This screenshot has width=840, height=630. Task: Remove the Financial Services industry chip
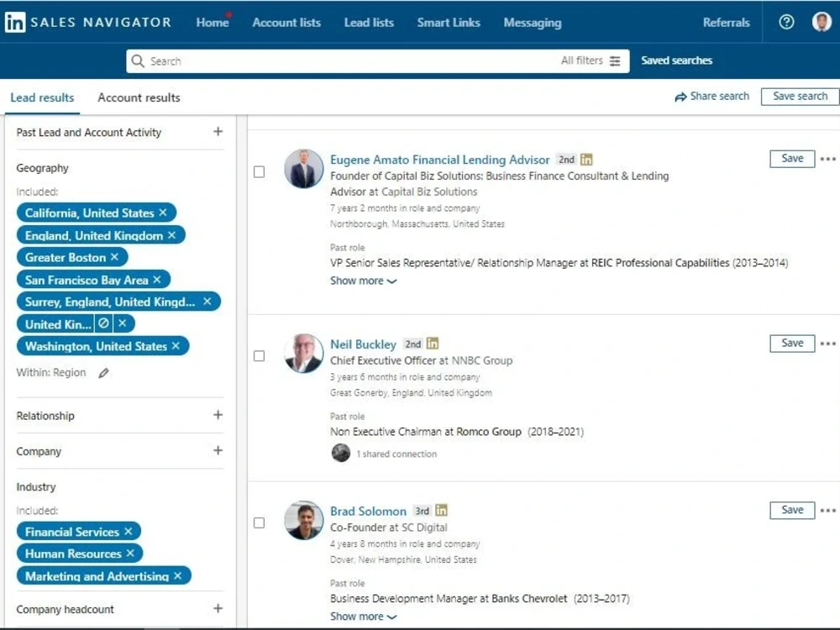tap(128, 532)
